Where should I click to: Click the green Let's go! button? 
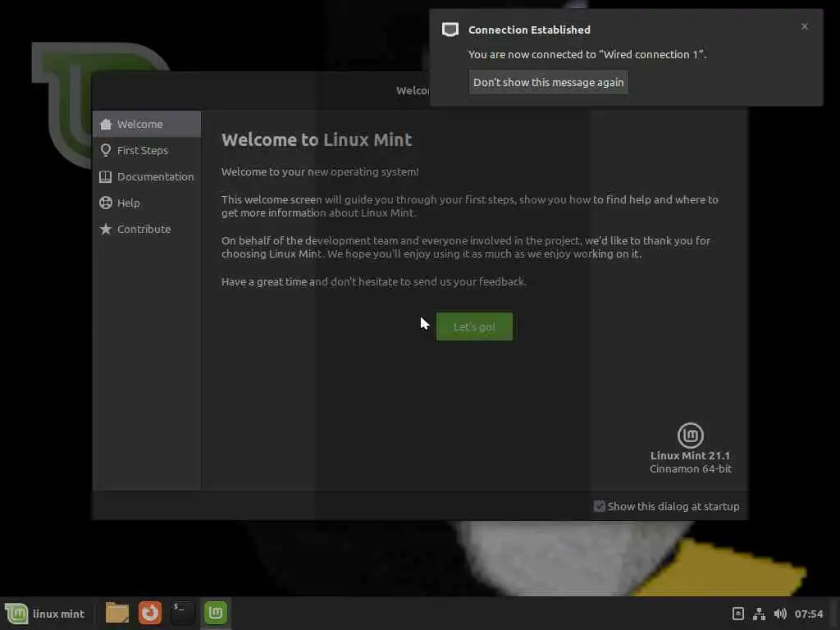click(474, 326)
